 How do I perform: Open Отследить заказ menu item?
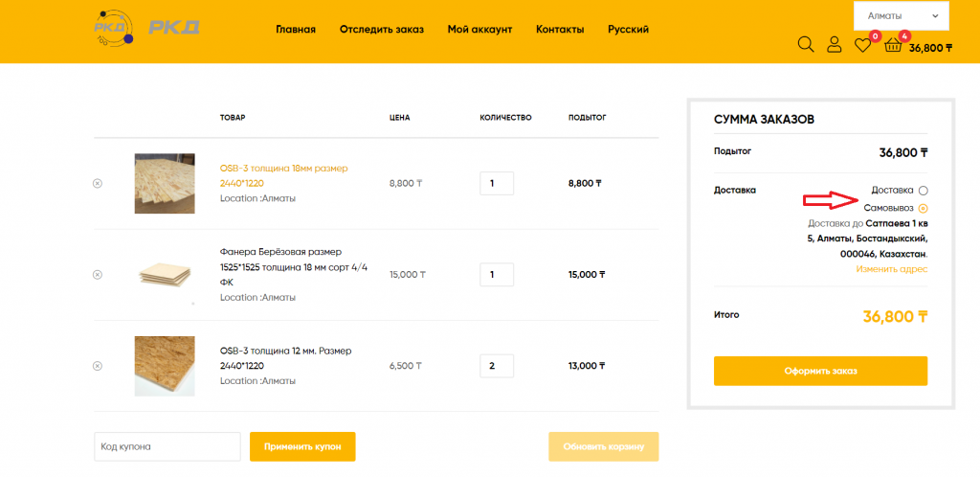click(x=381, y=30)
